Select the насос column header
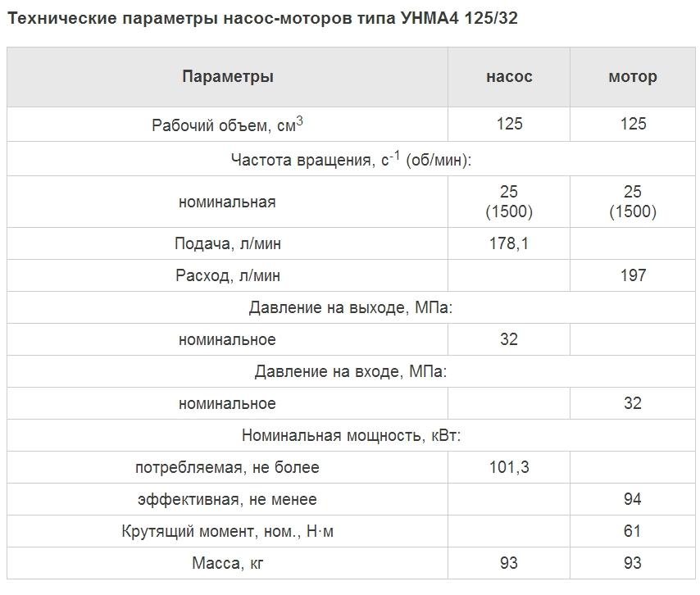This screenshot has height=595, width=700. pos(509,77)
